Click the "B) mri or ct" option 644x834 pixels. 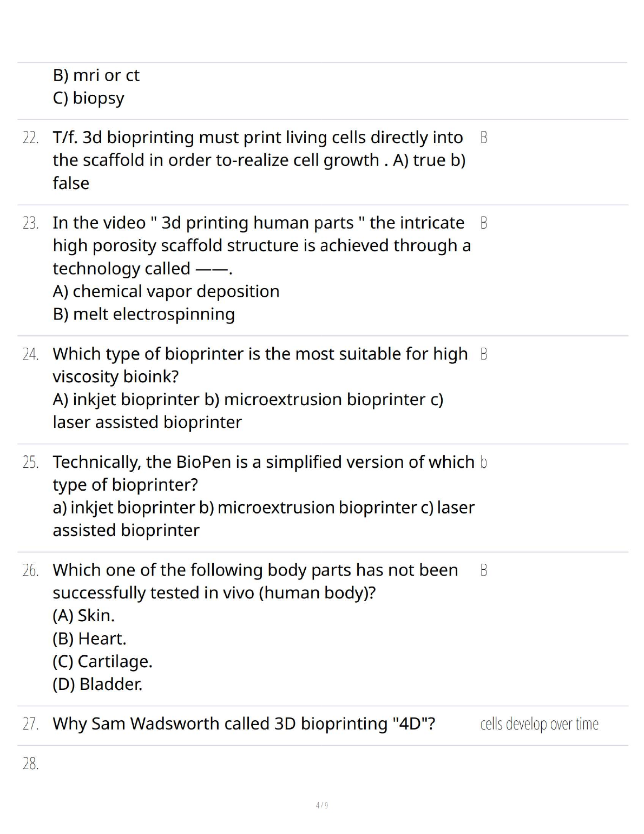pyautogui.click(x=96, y=75)
